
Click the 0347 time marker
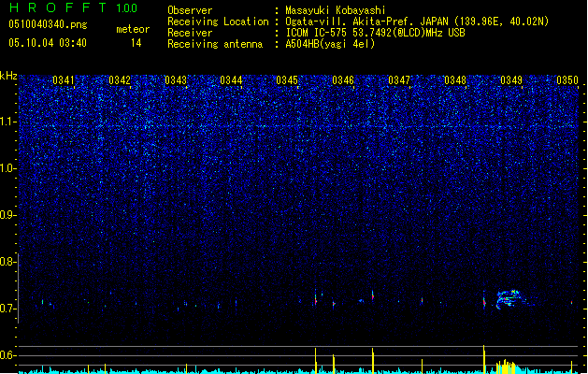click(x=399, y=80)
